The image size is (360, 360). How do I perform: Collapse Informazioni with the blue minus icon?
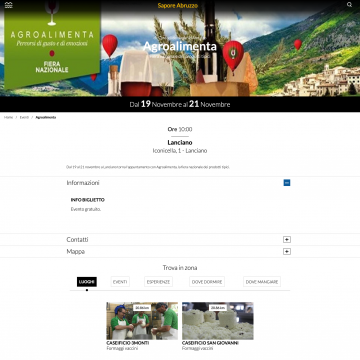click(x=287, y=183)
